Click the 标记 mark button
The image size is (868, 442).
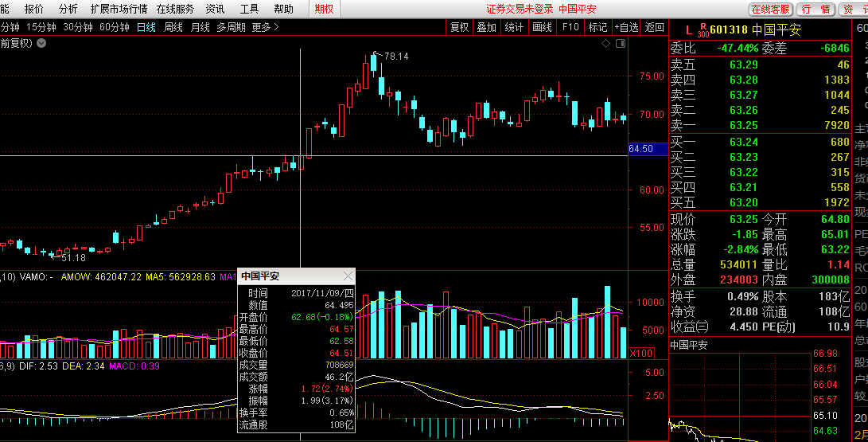click(x=597, y=27)
